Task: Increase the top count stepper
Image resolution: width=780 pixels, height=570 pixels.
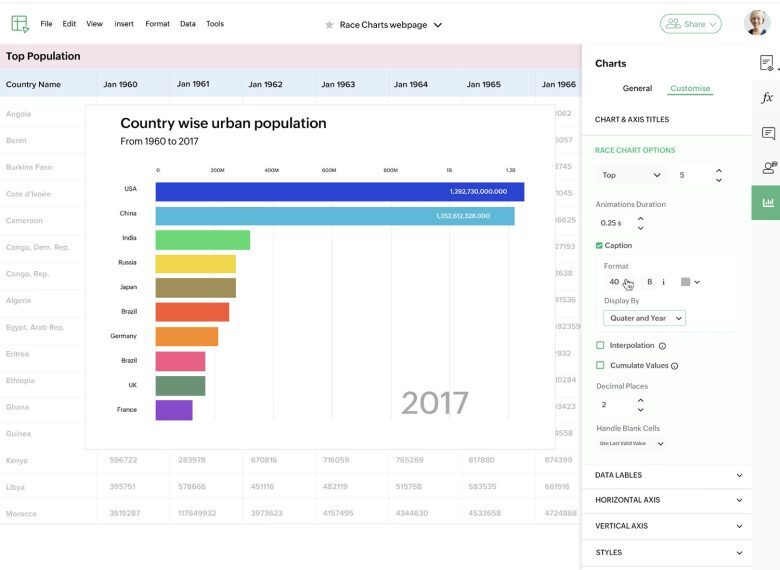Action: [x=719, y=171]
